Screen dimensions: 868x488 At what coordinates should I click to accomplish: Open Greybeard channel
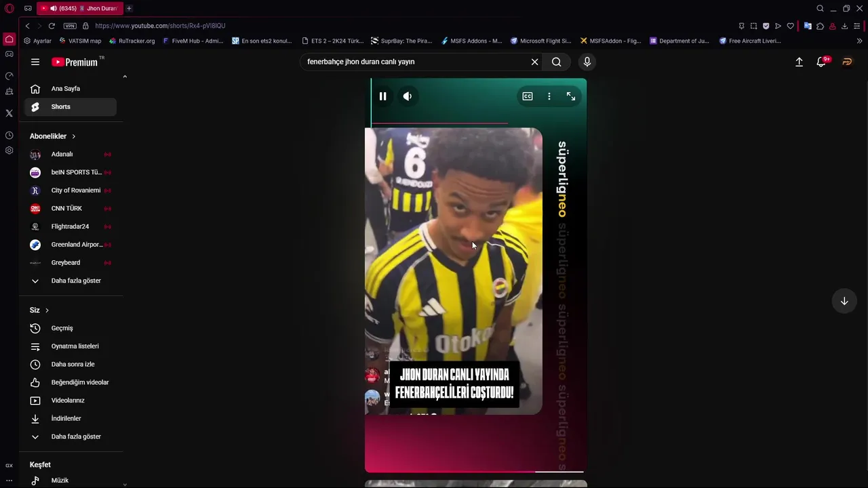[x=71, y=263]
